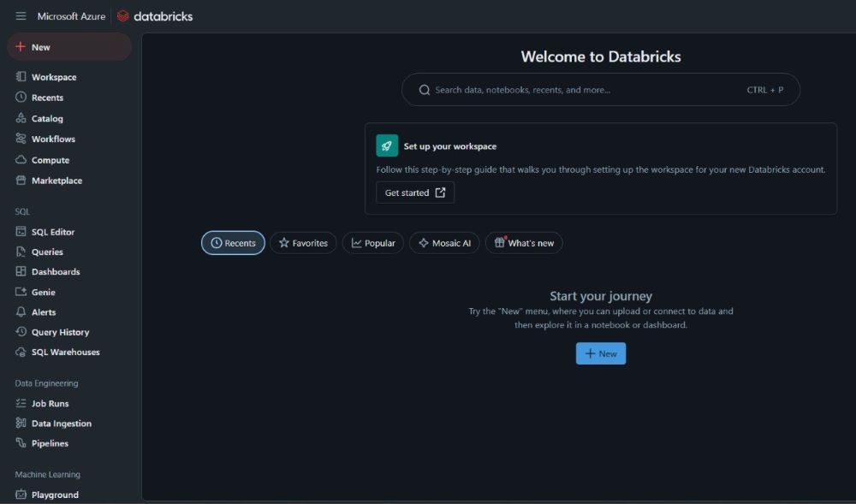
Task: Open the Workspace icon in sidebar
Action: tap(21, 77)
